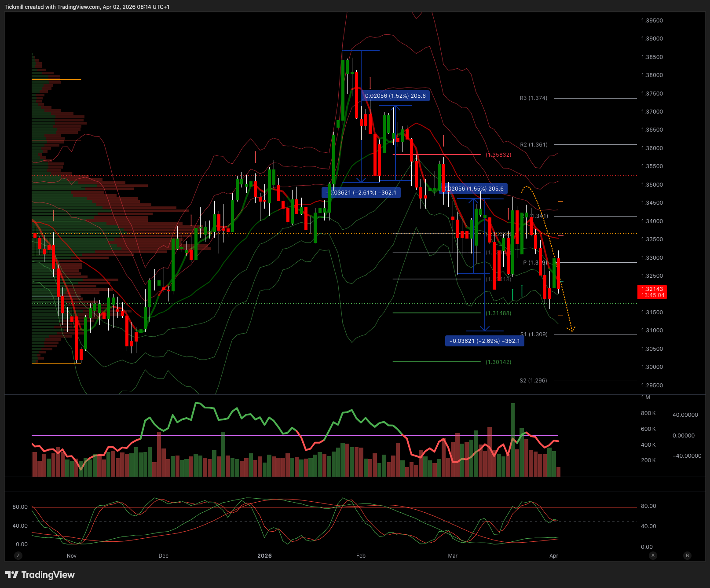
Task: Click the Feb label on time axis
Action: 361,556
